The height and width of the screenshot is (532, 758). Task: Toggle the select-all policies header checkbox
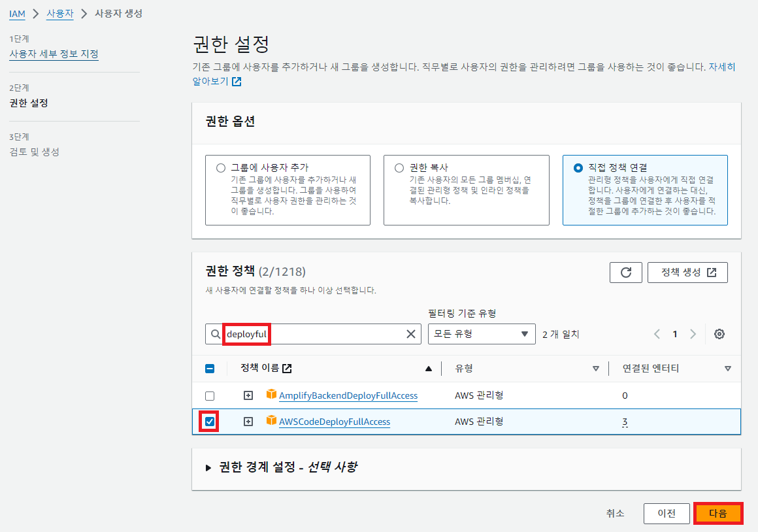tap(210, 369)
